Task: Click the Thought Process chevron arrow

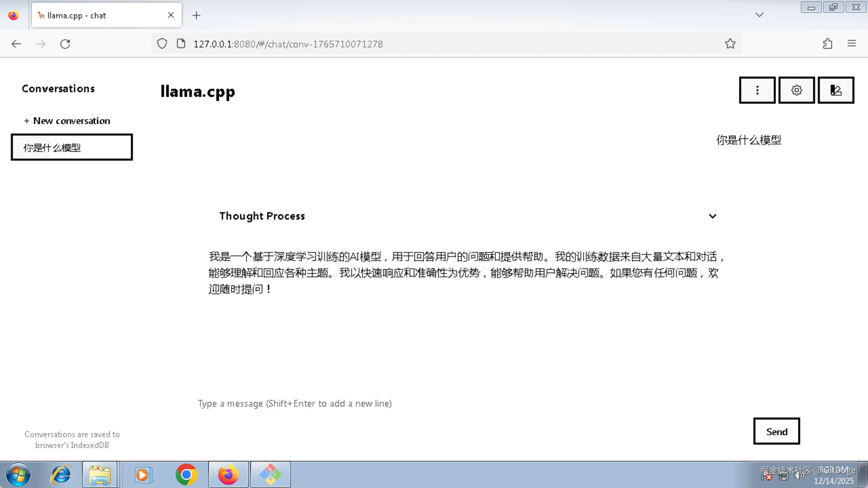Action: (x=712, y=216)
